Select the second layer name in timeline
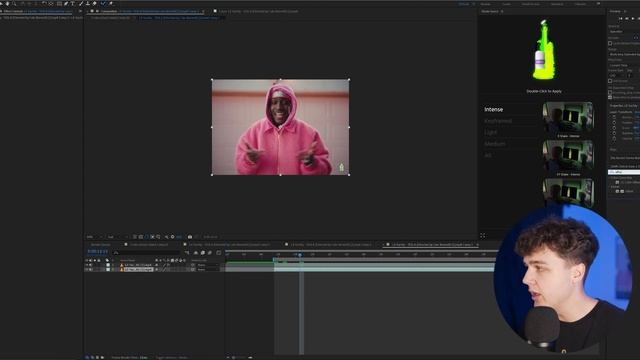 (138, 270)
